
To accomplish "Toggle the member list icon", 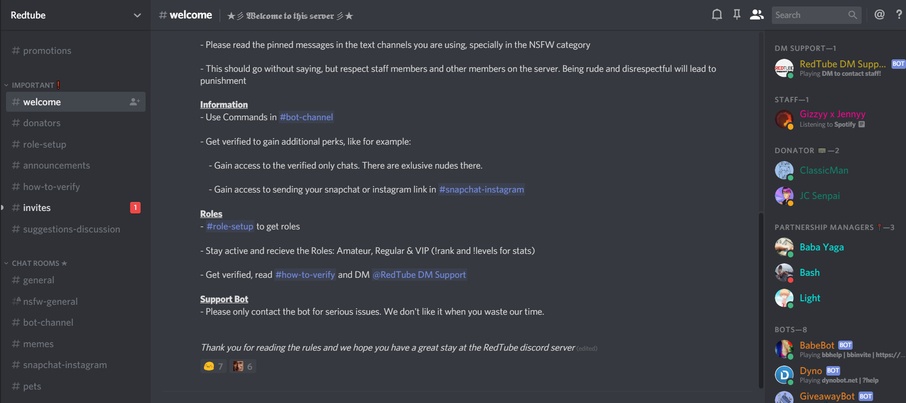I will tap(756, 15).
